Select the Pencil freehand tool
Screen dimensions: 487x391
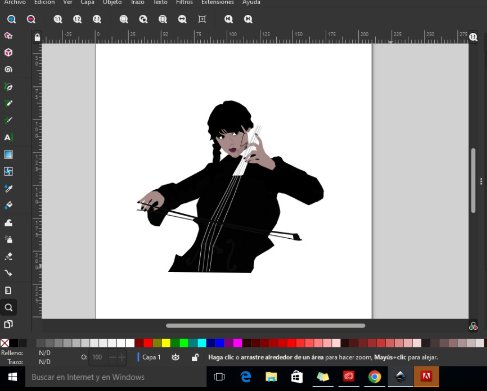pyautogui.click(x=8, y=103)
